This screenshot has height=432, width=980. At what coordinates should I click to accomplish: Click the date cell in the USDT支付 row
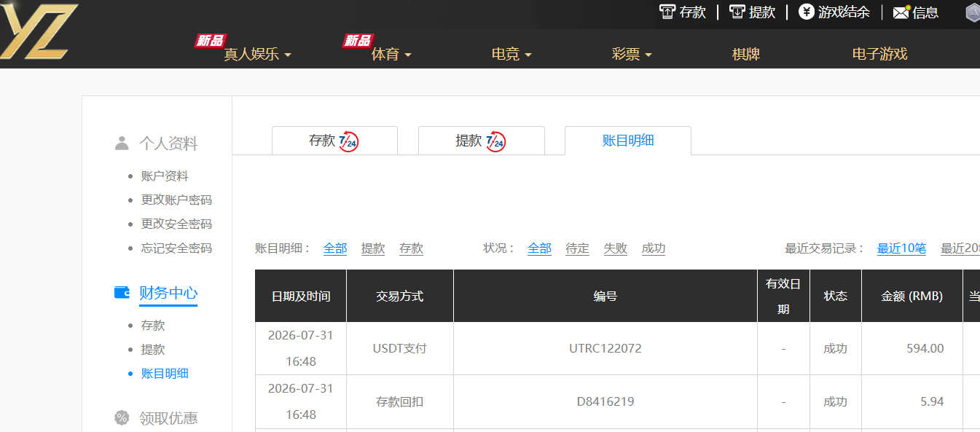(301, 348)
